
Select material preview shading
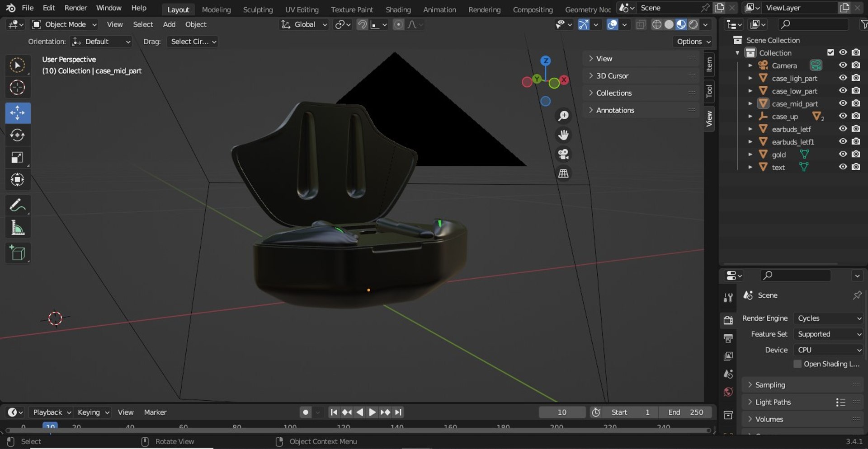click(681, 24)
